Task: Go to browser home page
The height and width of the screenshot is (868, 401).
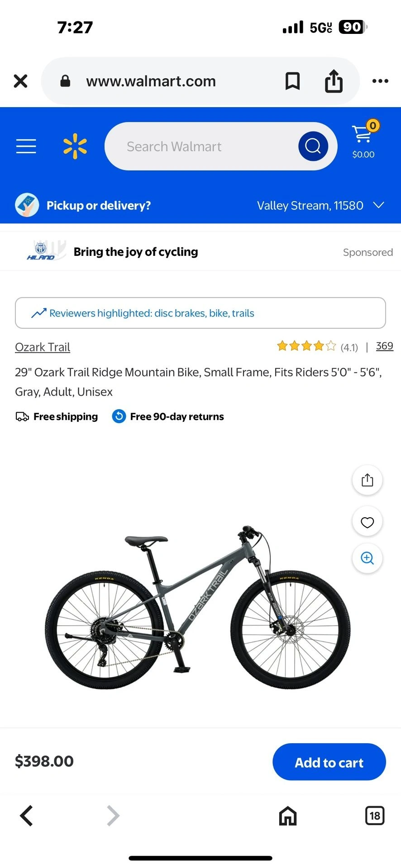Action: click(288, 816)
